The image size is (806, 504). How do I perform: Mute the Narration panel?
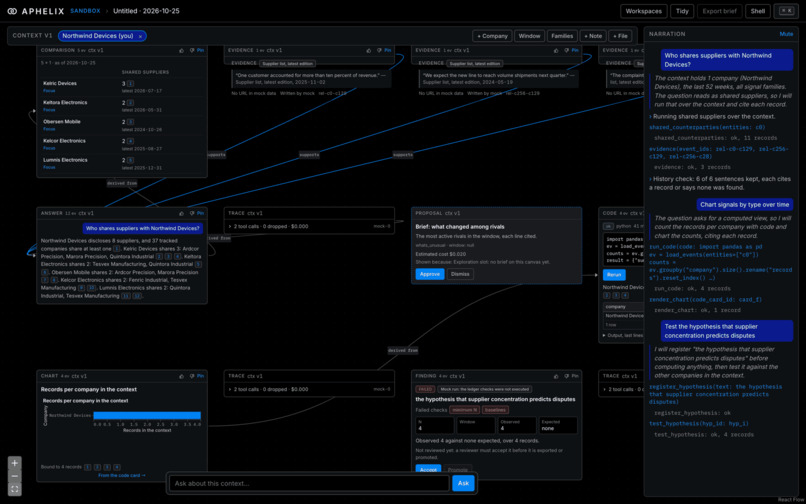click(x=786, y=34)
